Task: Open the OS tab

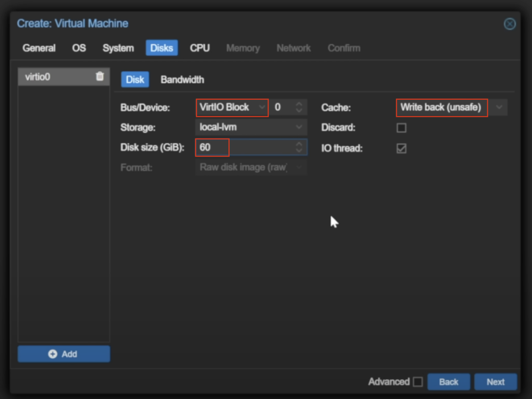Action: pyautogui.click(x=79, y=48)
